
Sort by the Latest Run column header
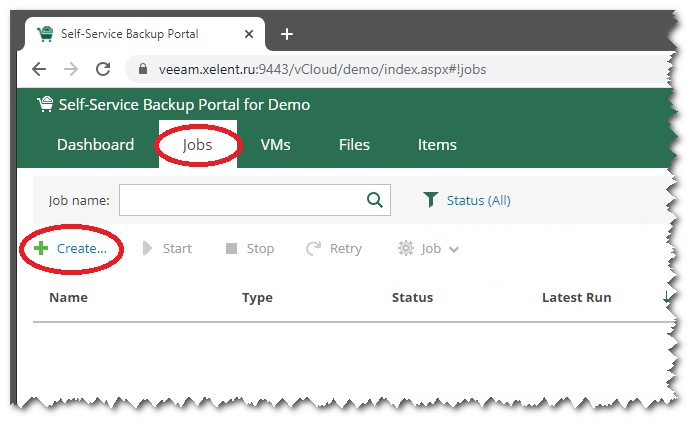577,297
